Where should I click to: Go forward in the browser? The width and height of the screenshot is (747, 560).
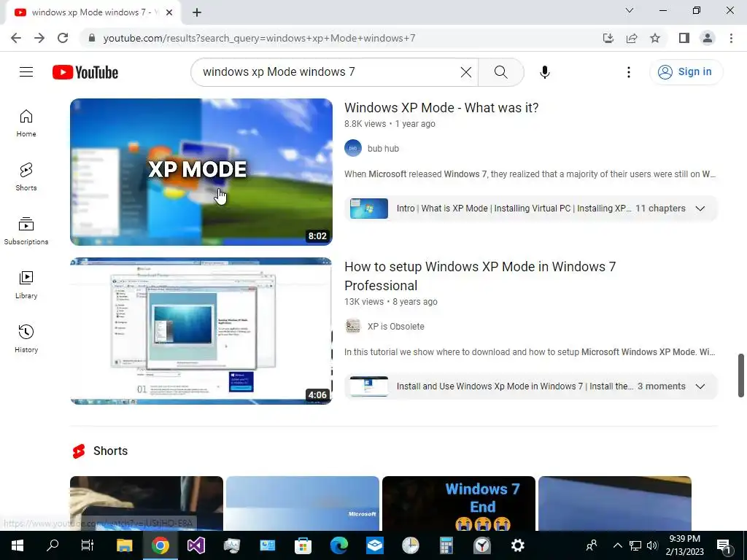click(39, 38)
